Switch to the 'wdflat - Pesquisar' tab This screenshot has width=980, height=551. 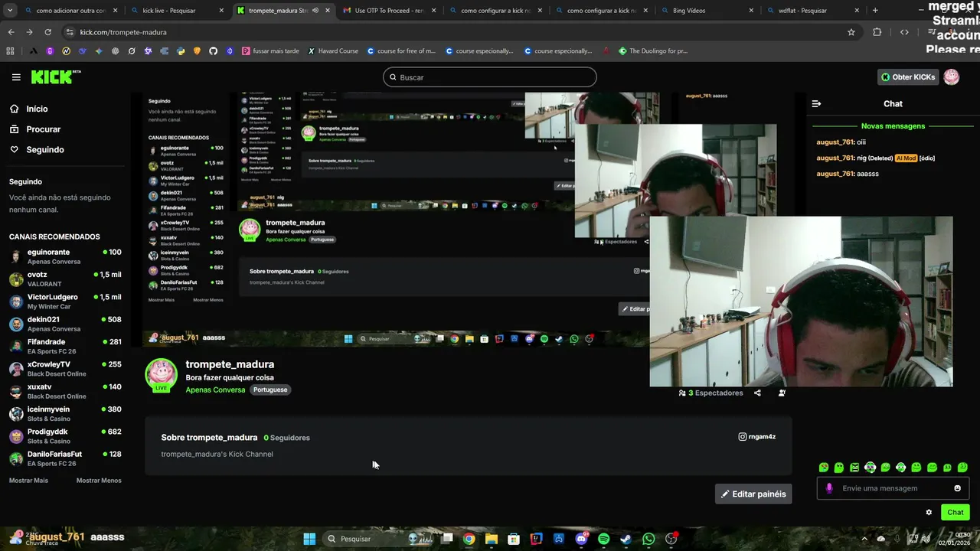[812, 11]
